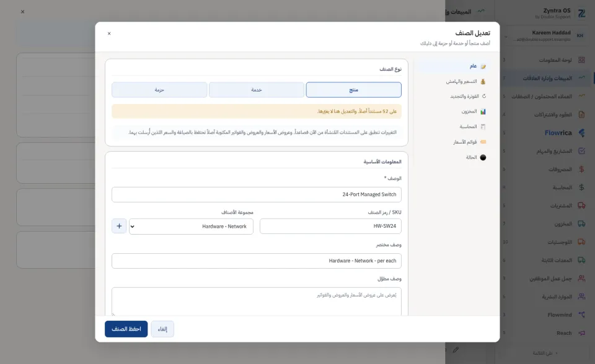
Task: Click the projects and tasks checkbox icon
Action: [581, 151]
